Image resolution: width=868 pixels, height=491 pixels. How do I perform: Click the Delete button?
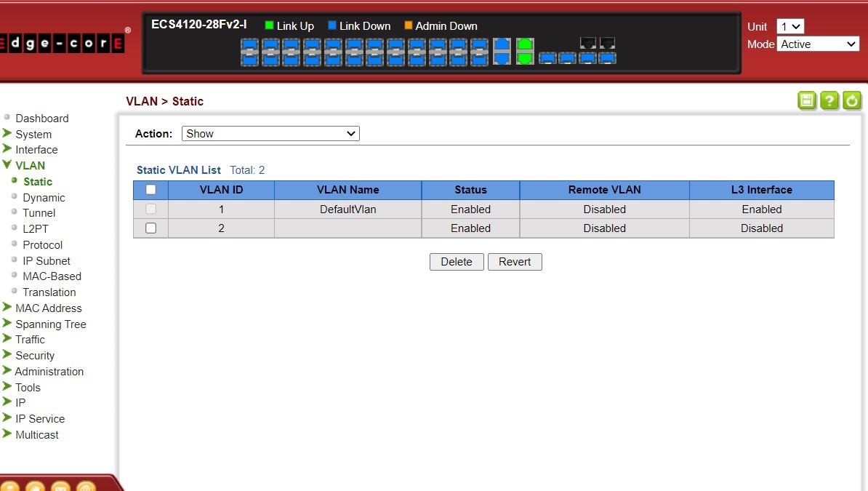pos(457,262)
